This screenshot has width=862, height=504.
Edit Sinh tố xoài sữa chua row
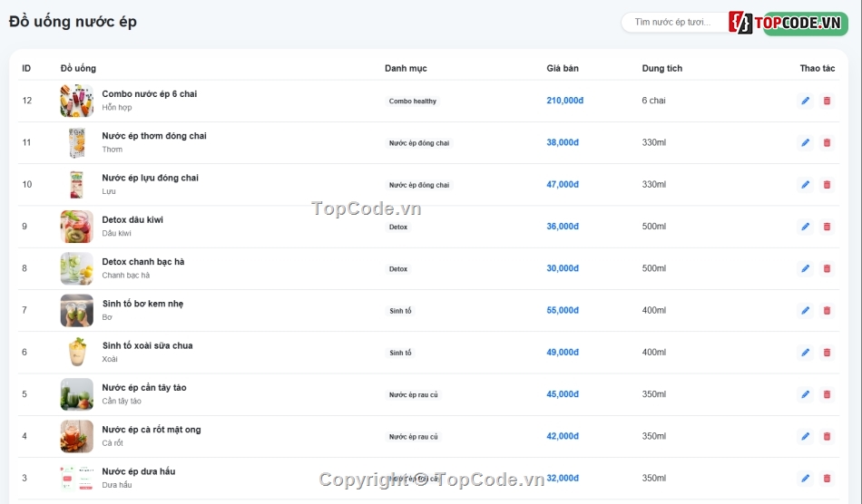(x=805, y=353)
